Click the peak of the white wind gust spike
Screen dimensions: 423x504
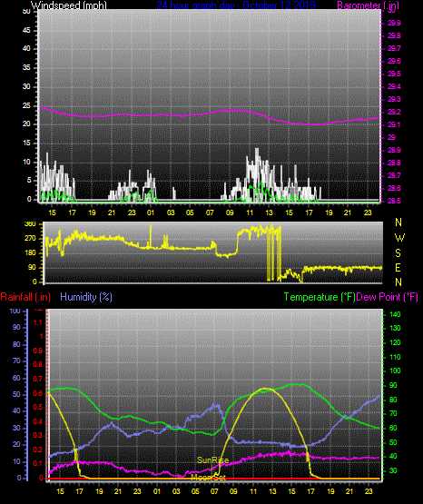[x=257, y=149]
